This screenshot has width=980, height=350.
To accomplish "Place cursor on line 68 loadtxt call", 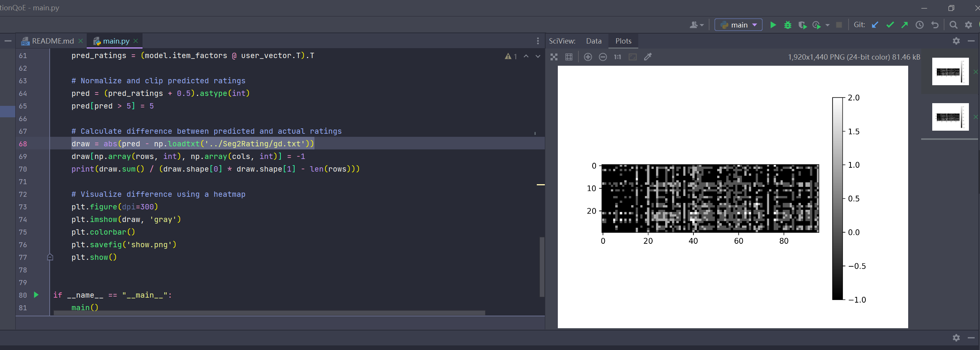I will pyautogui.click(x=183, y=144).
